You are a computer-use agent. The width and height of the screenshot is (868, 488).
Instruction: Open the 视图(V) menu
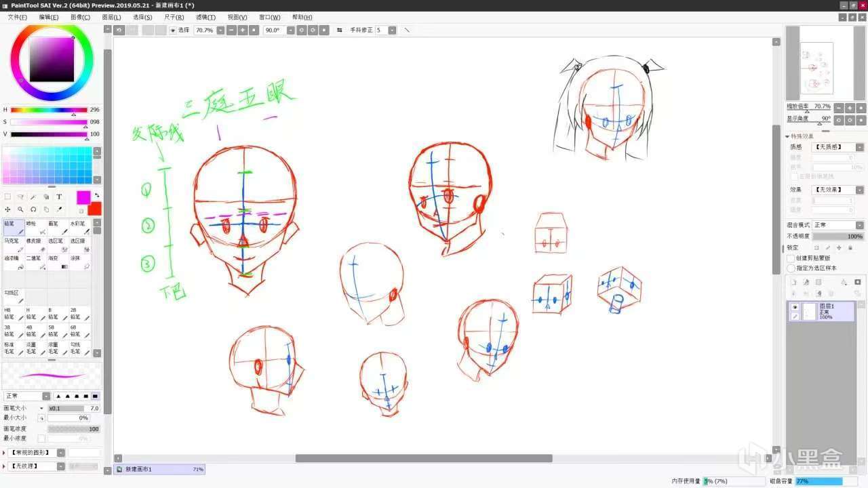pos(237,17)
